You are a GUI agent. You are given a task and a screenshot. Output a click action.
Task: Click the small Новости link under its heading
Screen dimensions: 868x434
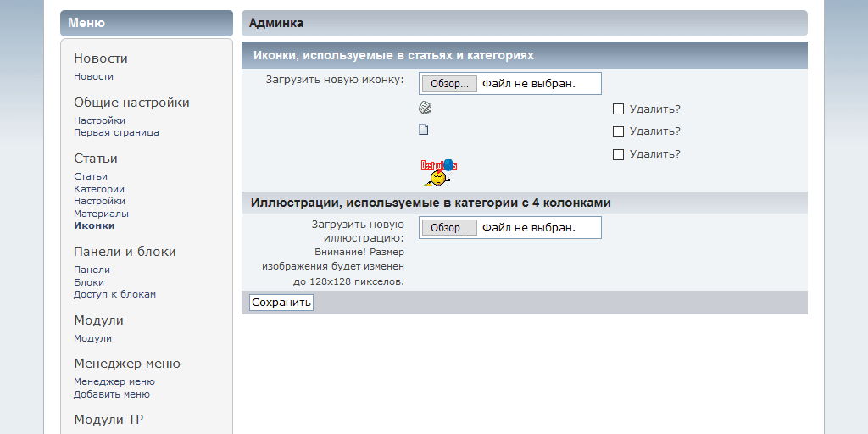(x=93, y=76)
